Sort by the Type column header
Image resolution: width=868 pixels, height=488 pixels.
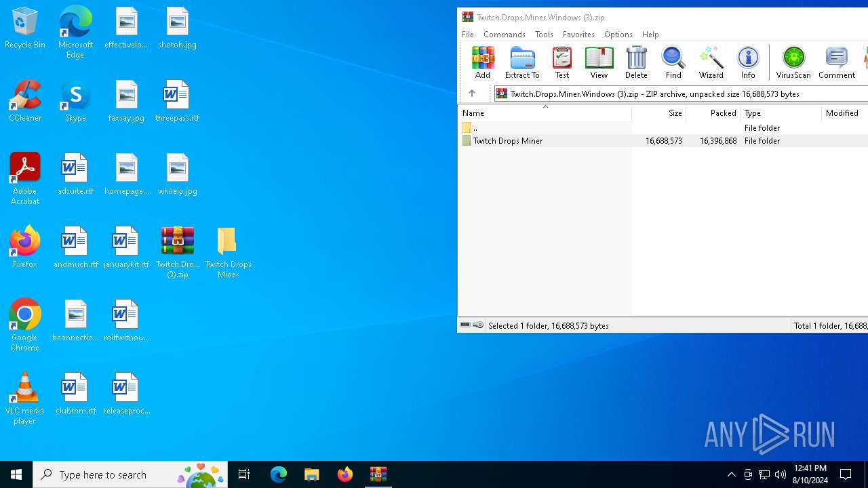click(x=781, y=113)
